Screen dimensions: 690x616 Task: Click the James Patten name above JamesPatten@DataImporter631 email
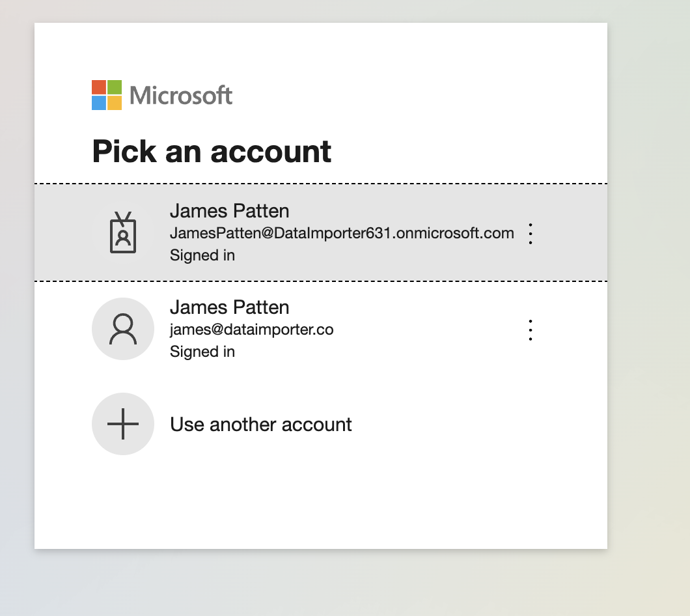pyautogui.click(x=230, y=211)
